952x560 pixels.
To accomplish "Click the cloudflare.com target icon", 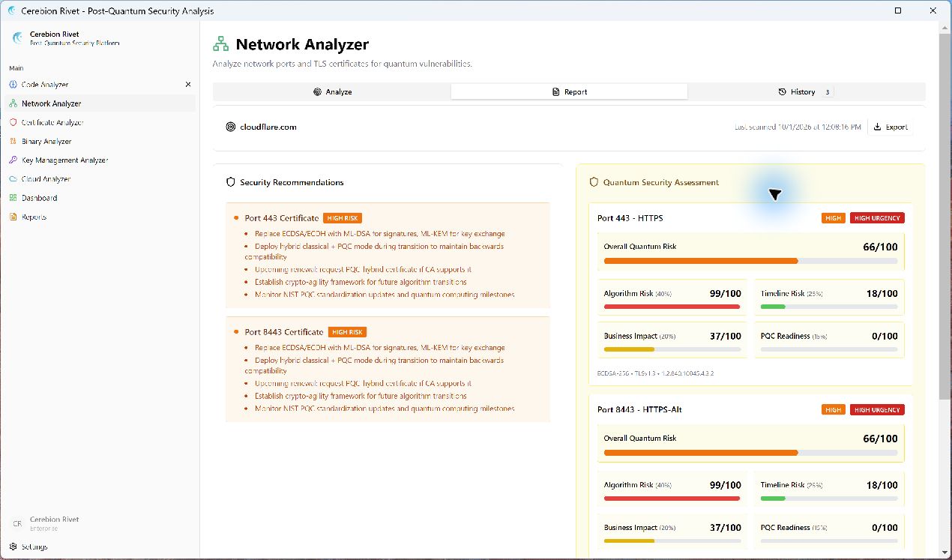I will point(231,127).
